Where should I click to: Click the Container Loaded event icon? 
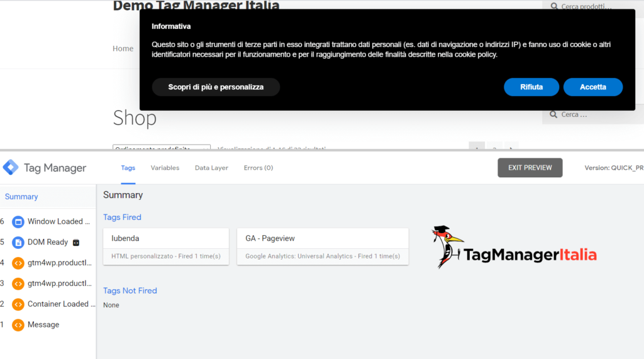(x=18, y=304)
